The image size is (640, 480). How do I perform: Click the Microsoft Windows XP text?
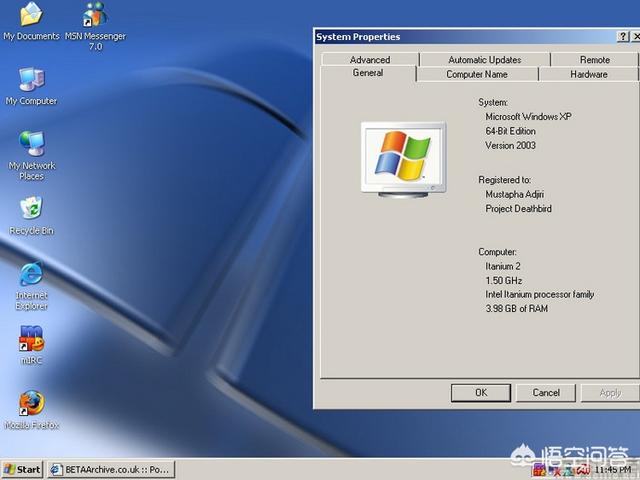pos(528,117)
